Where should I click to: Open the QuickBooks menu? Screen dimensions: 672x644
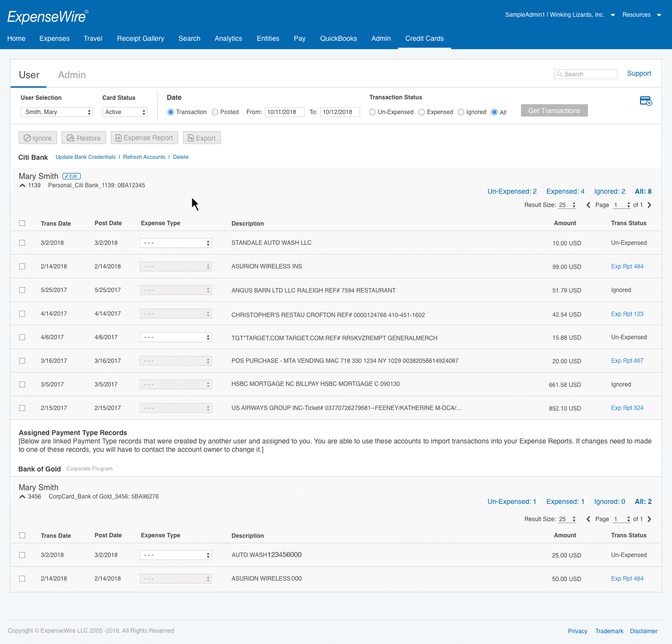pyautogui.click(x=338, y=38)
